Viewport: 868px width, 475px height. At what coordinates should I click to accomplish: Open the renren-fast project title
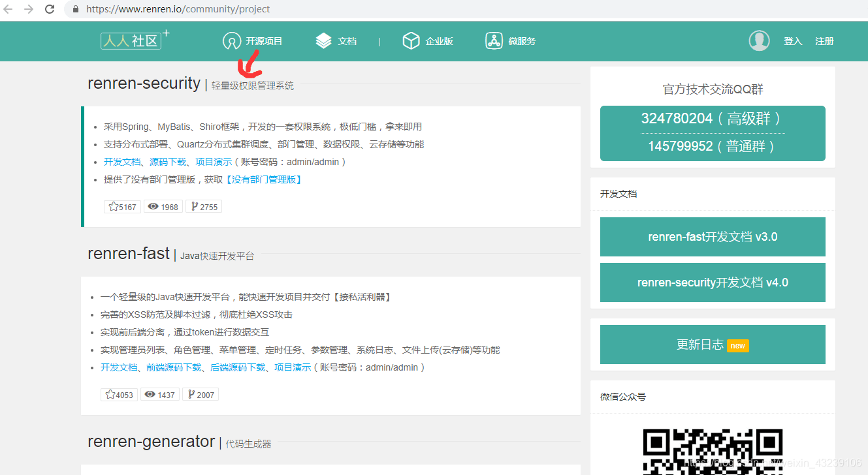(x=129, y=253)
